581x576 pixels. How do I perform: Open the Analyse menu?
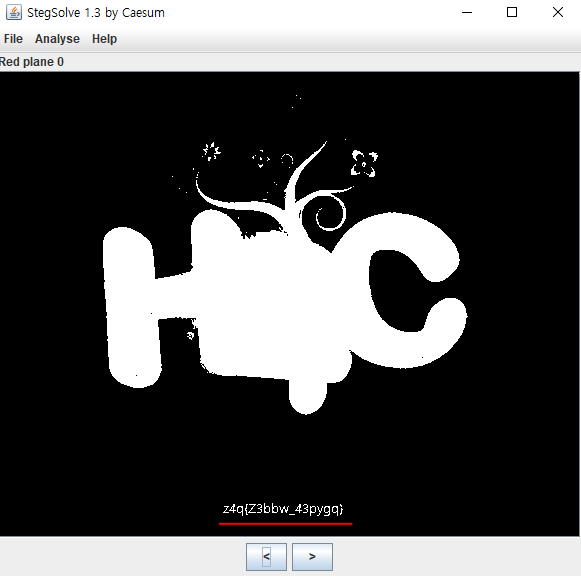[57, 39]
